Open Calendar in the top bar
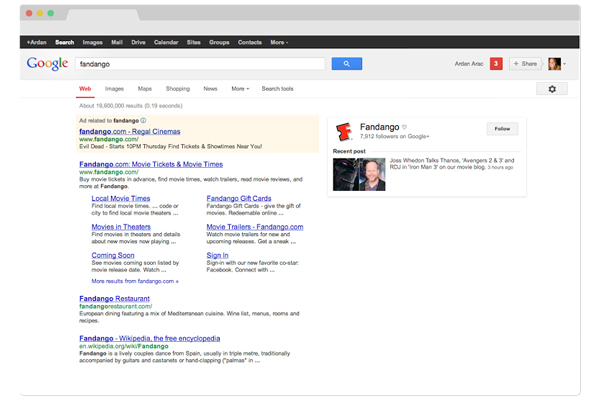Image resolution: width=595 pixels, height=400 pixels. [x=166, y=43]
